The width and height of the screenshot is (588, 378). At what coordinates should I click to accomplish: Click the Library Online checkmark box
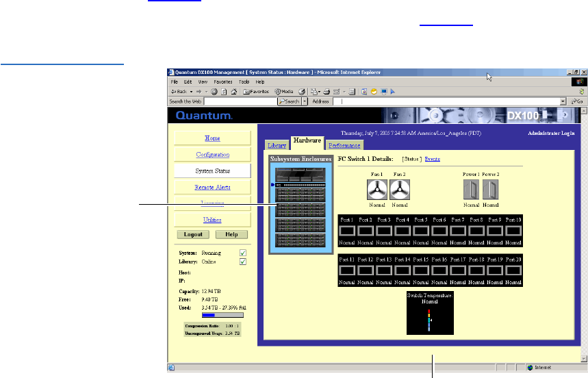tap(243, 262)
